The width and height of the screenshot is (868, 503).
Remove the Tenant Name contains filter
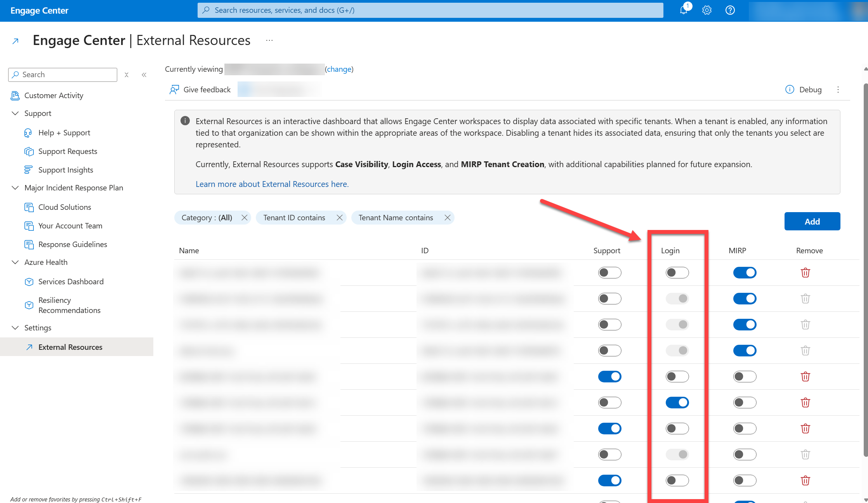pyautogui.click(x=447, y=218)
